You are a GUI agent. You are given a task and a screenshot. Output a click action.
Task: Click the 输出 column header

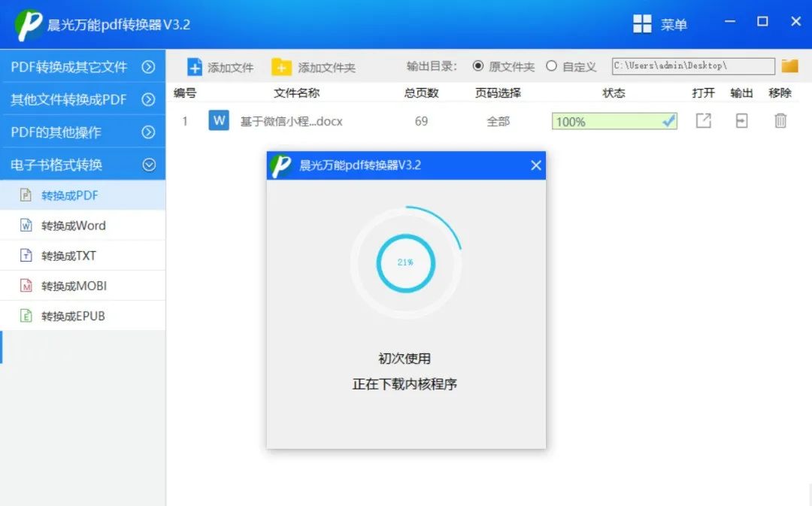coord(741,92)
